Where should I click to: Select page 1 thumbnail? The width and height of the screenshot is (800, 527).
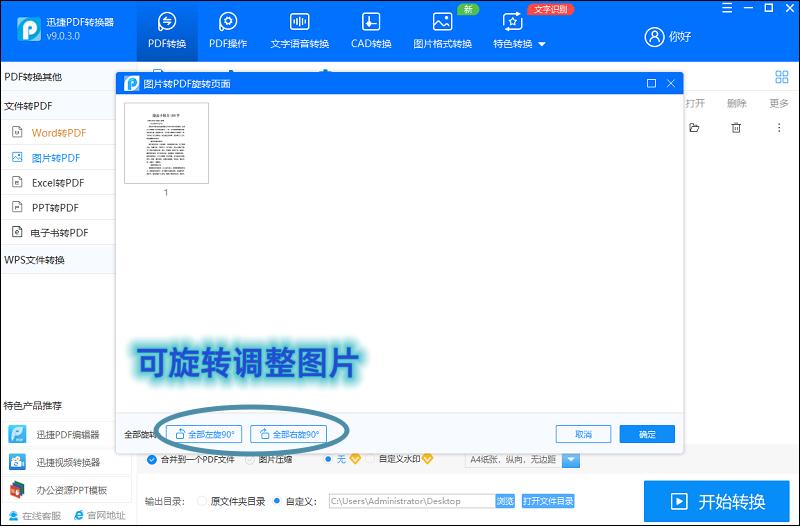tap(166, 143)
